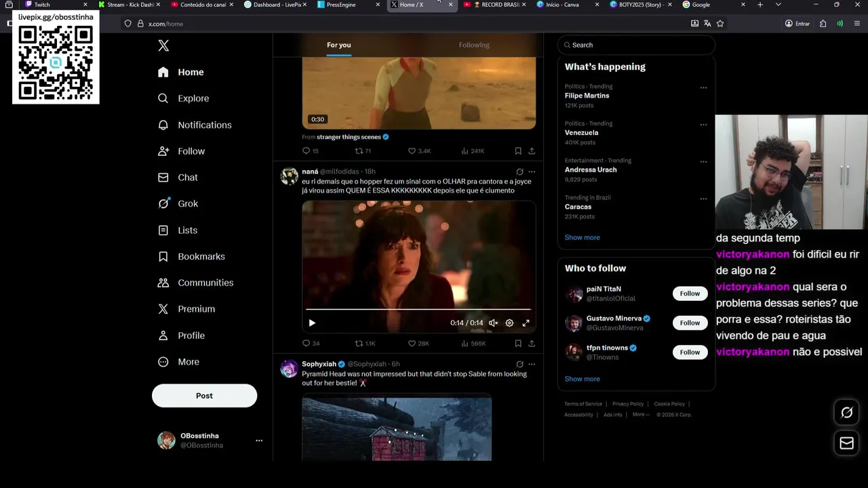Screen dimensions: 868x488
Task: Unmute the naná video sound
Action: [493, 323]
